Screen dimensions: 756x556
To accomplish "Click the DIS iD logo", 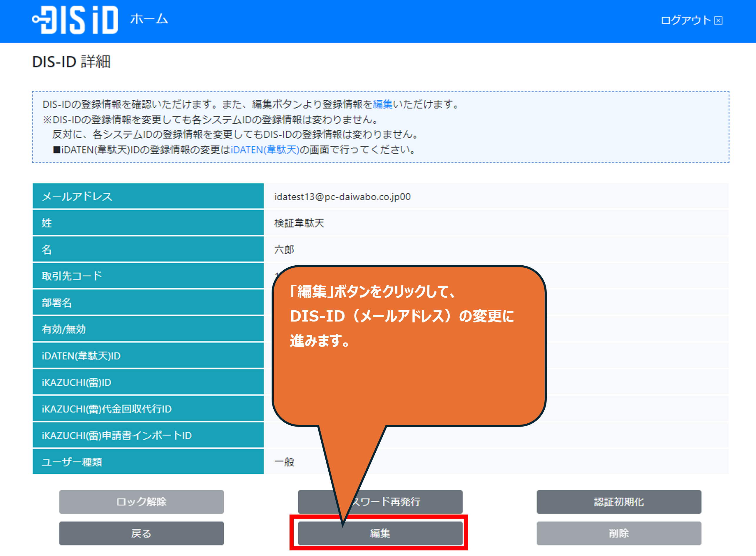I will coord(75,19).
